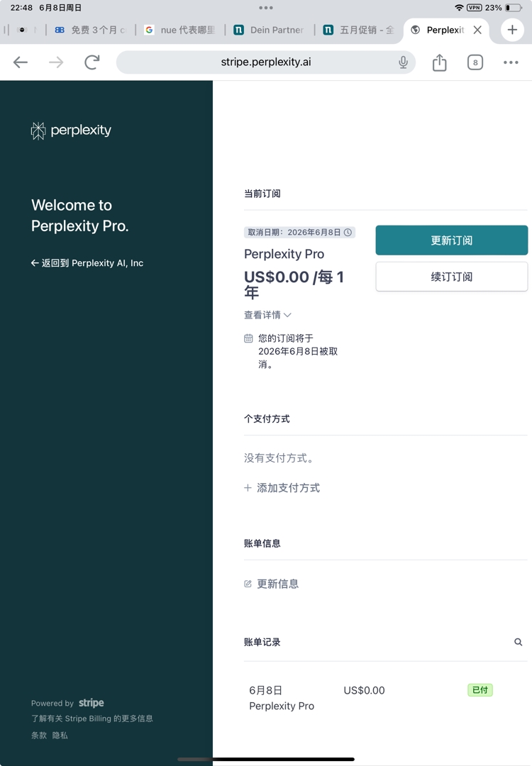The image size is (532, 766).
Task: Switch to the 五月促销 tab
Action: [359, 30]
